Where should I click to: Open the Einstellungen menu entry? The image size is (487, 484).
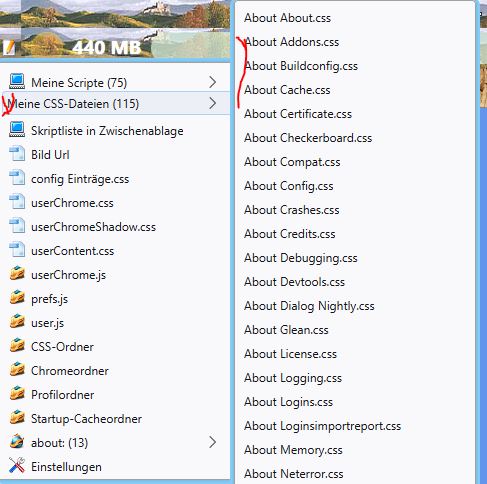[115, 466]
